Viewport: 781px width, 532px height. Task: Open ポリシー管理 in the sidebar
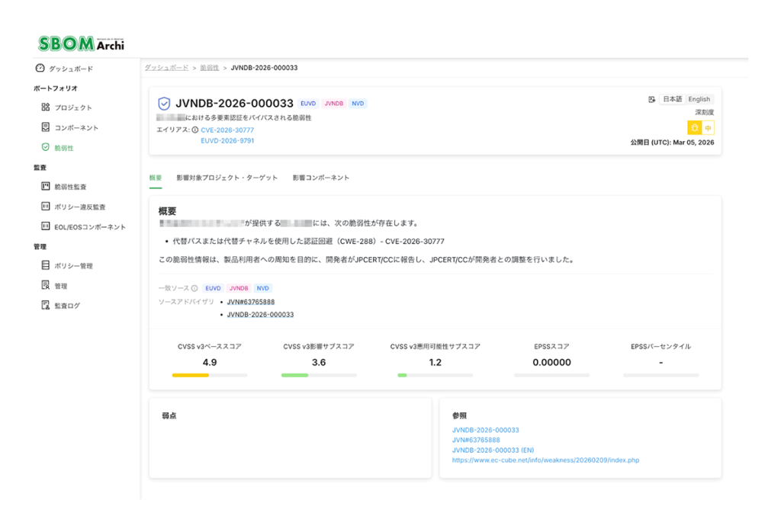73,266
